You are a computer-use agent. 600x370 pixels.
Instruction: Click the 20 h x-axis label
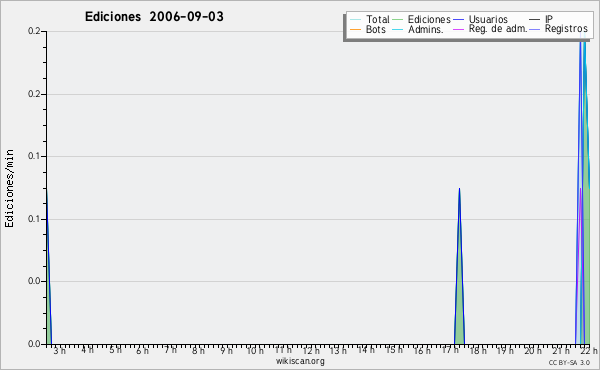coord(533,351)
